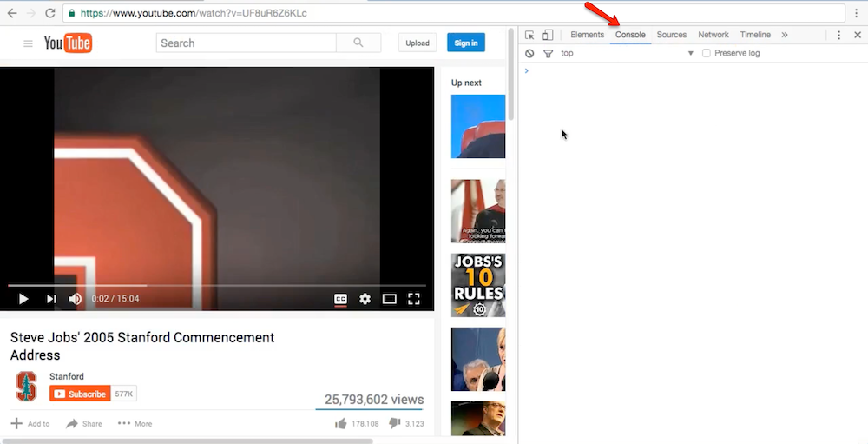Switch to theater mode icon
Image resolution: width=868 pixels, height=444 pixels.
coord(389,299)
